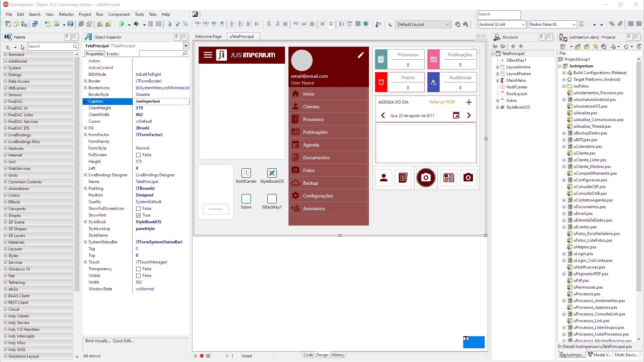Click the Configurações menu button
This screenshot has height=362, width=644.
tap(329, 196)
